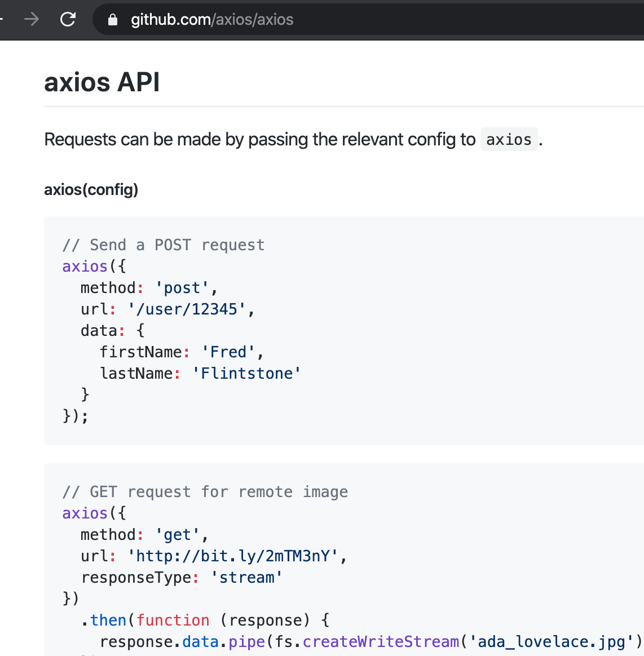This screenshot has width=644, height=656.
Task: Click the '// Send a POST request' comment
Action: 164,245
